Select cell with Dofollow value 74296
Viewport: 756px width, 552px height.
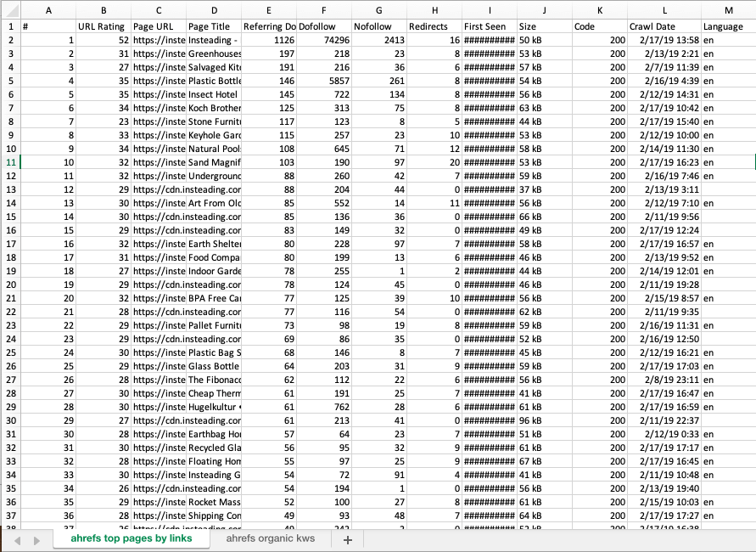click(x=323, y=40)
